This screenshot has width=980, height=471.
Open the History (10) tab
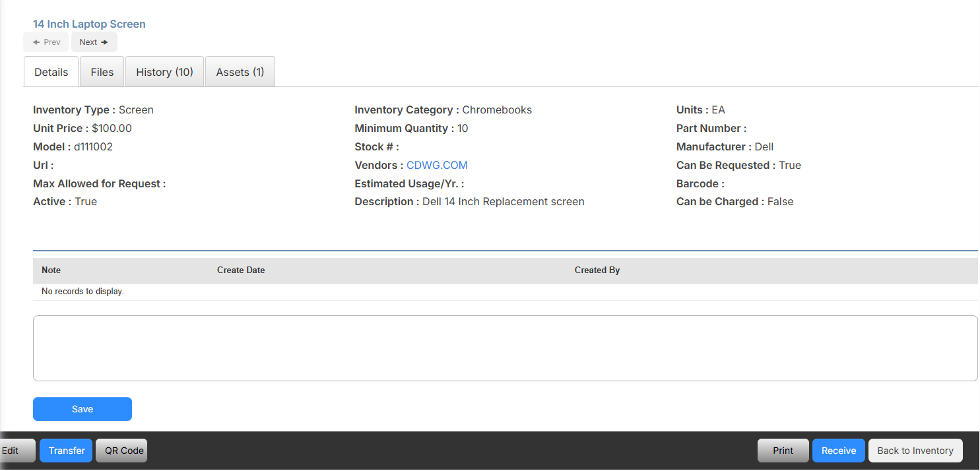[x=164, y=71]
